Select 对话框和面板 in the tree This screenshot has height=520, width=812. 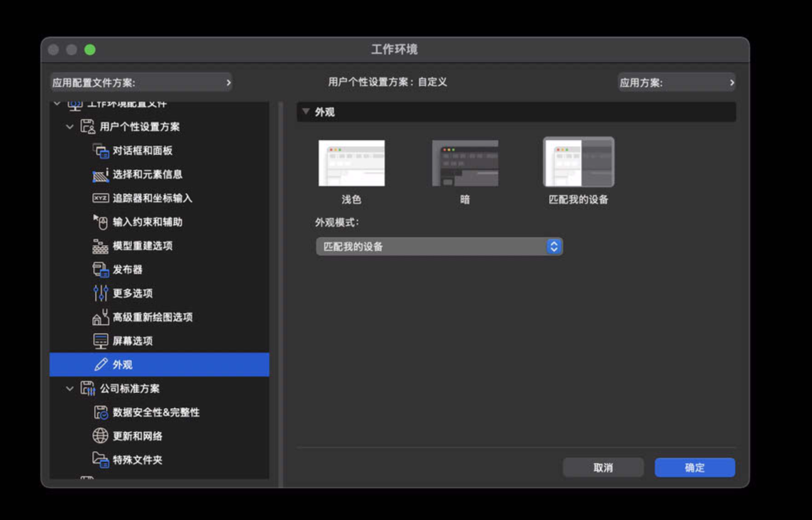[x=159, y=151]
